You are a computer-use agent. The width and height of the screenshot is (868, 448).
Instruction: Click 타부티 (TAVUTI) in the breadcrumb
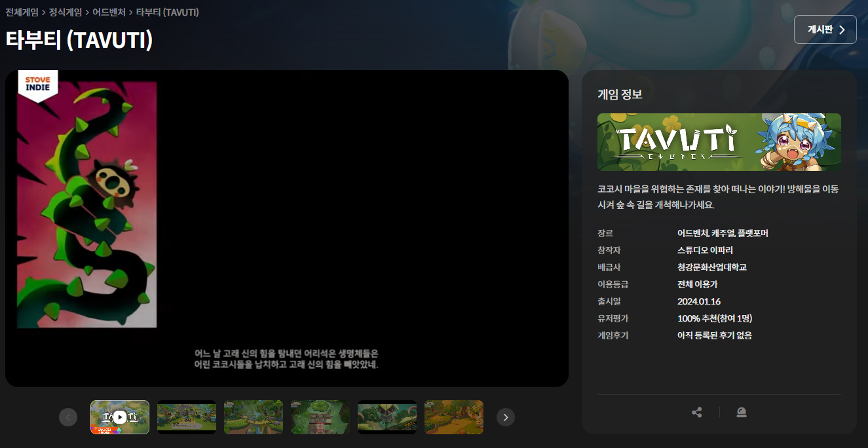click(168, 12)
